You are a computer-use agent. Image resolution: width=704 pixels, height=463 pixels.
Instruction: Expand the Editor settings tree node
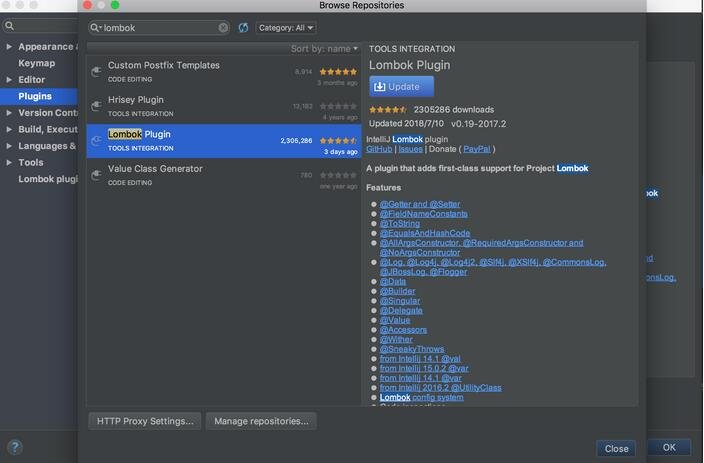pos(9,80)
